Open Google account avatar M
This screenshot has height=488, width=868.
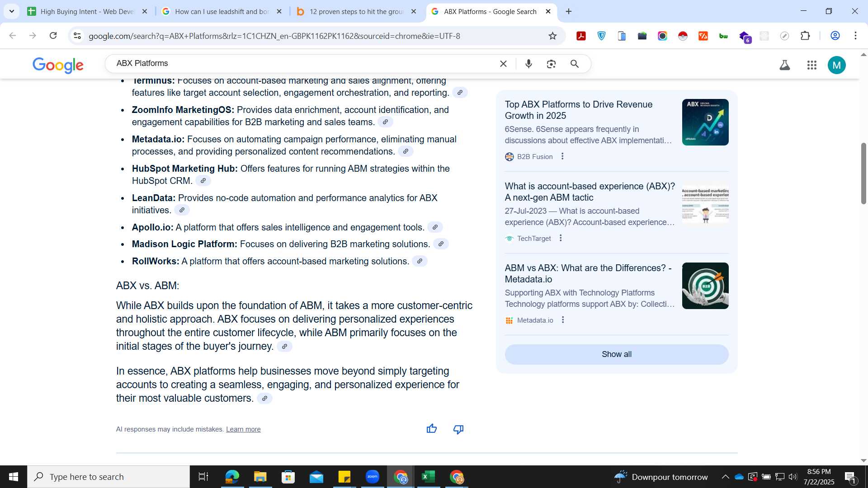(837, 65)
